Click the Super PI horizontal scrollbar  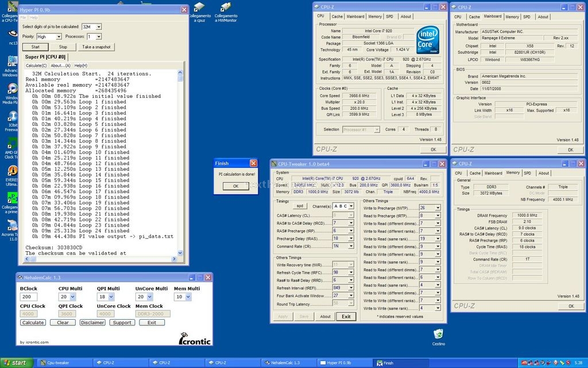100,259
